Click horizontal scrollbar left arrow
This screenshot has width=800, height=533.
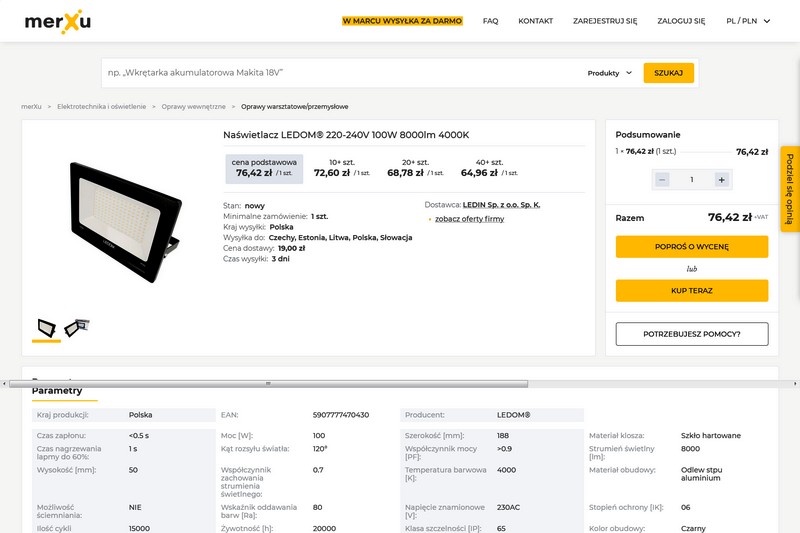[x=4, y=384]
